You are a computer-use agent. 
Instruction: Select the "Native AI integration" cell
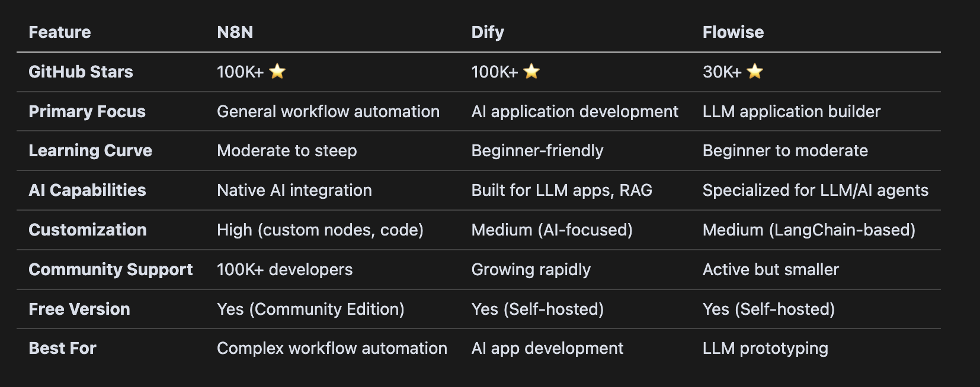[x=294, y=190]
